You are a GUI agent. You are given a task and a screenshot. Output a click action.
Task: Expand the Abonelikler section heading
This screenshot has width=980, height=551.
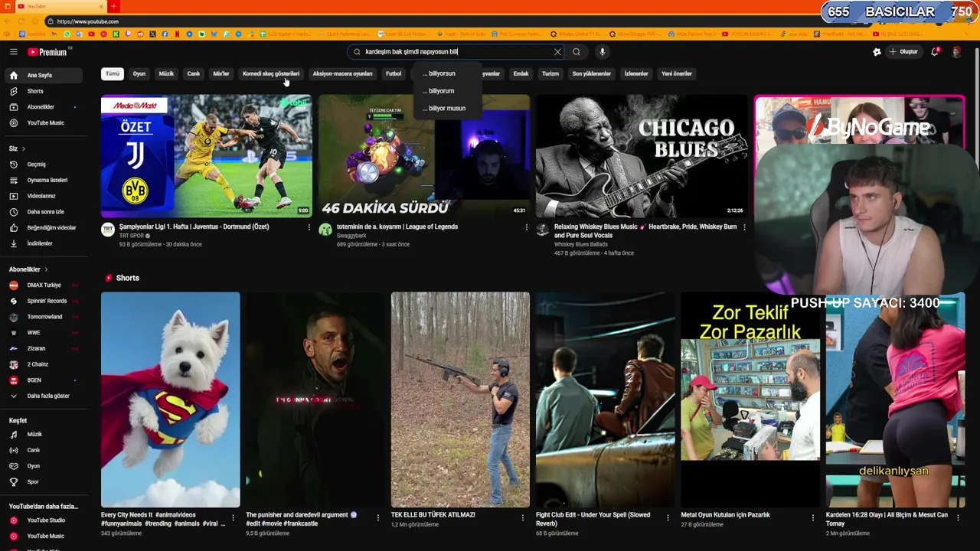(x=28, y=269)
